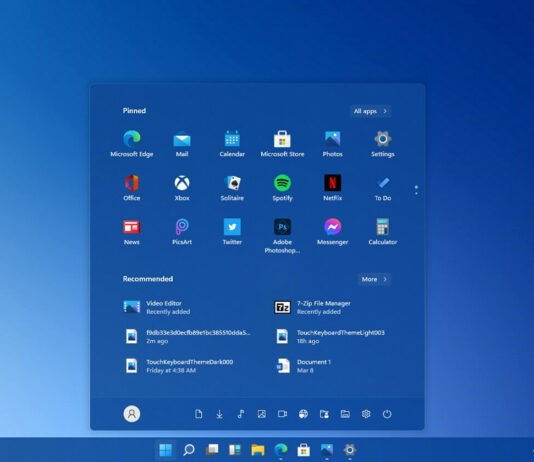Open Videos folder shortcut in Start footer
The width and height of the screenshot is (534, 462).
282,414
